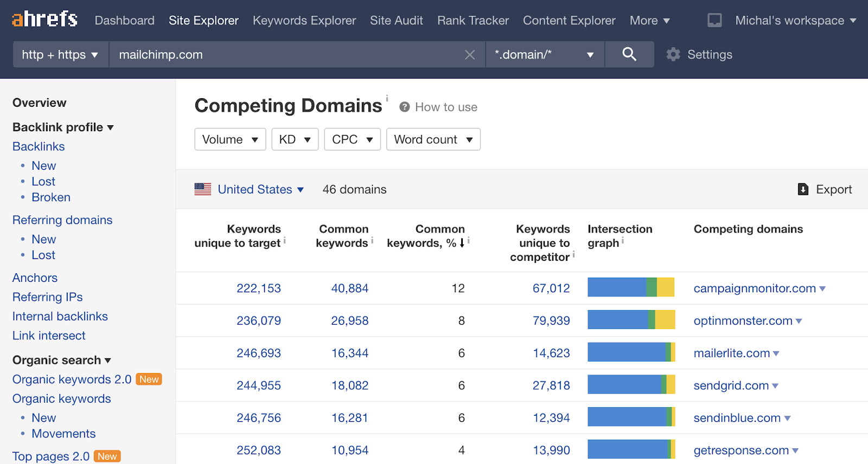Open Referring domains in the sidebar
The width and height of the screenshot is (868, 464).
click(x=62, y=220)
